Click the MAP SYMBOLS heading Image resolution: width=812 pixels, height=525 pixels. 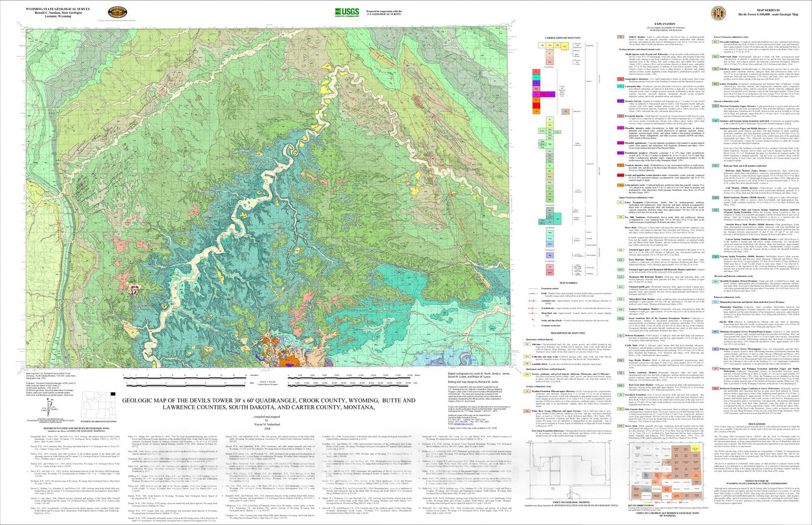point(568,283)
